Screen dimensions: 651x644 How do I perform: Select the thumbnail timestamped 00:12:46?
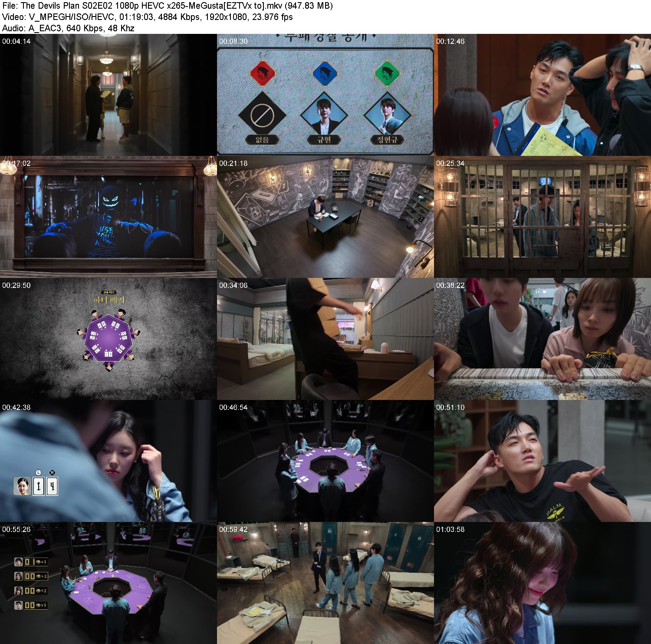542,95
